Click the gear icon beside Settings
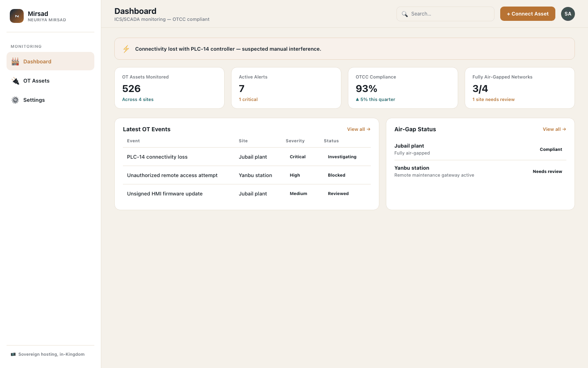588x368 pixels. 15,100
